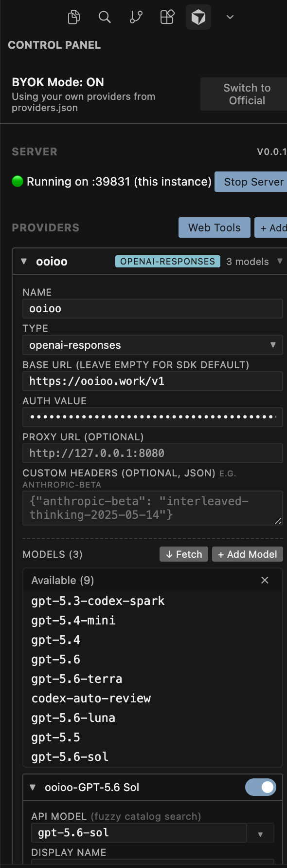This screenshot has height=868, width=287.
Task: Click the Proxy URL input field
Action: tap(153, 453)
